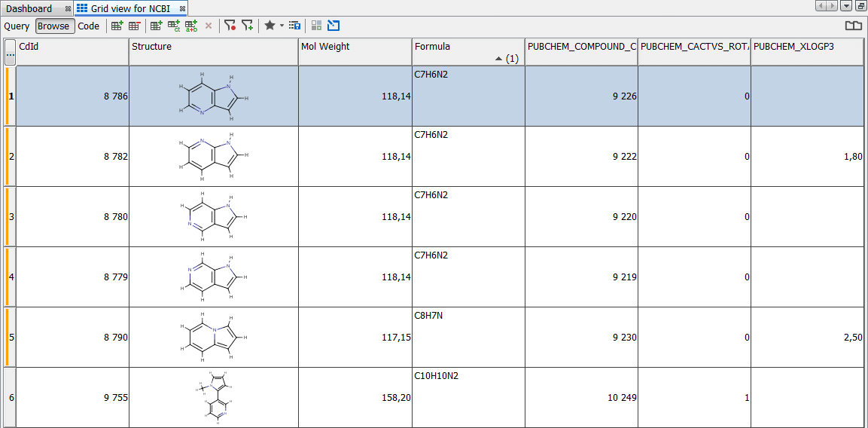Click the filter icon with red dot

point(230,26)
